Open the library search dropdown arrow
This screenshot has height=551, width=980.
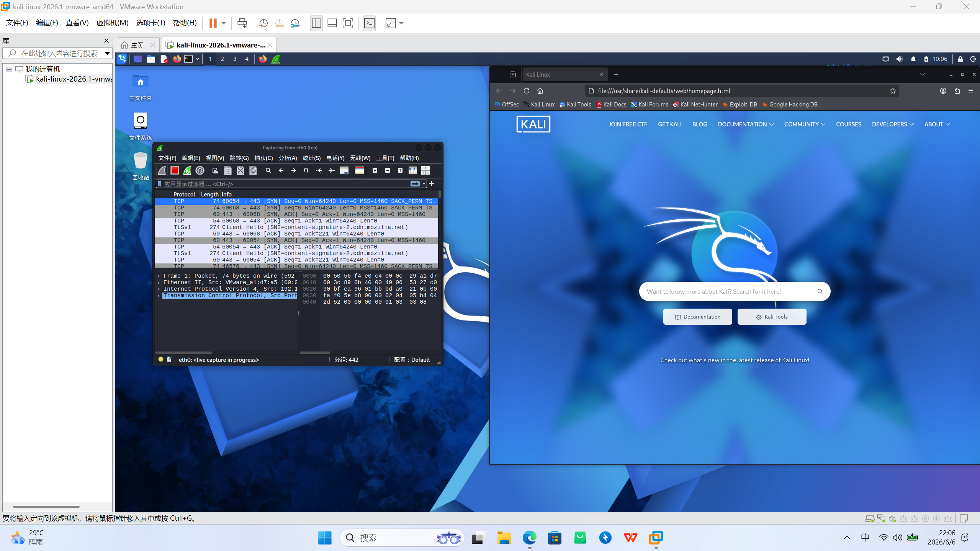click(108, 53)
